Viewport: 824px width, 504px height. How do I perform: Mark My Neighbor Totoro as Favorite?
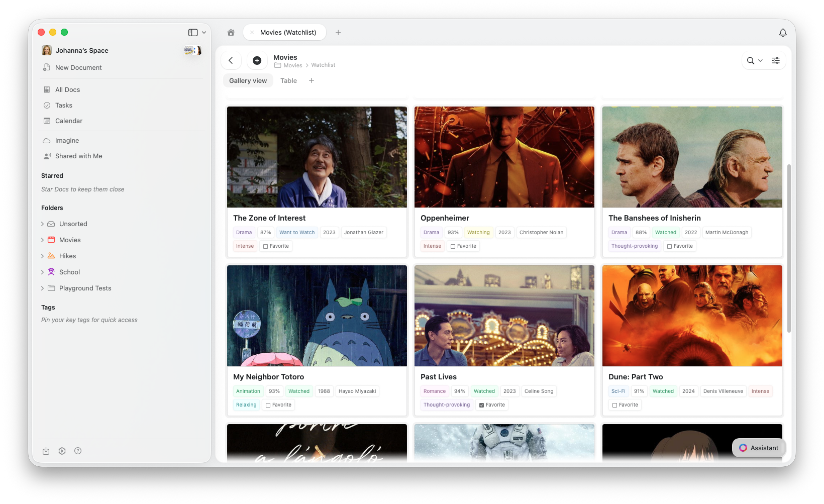[x=269, y=405]
